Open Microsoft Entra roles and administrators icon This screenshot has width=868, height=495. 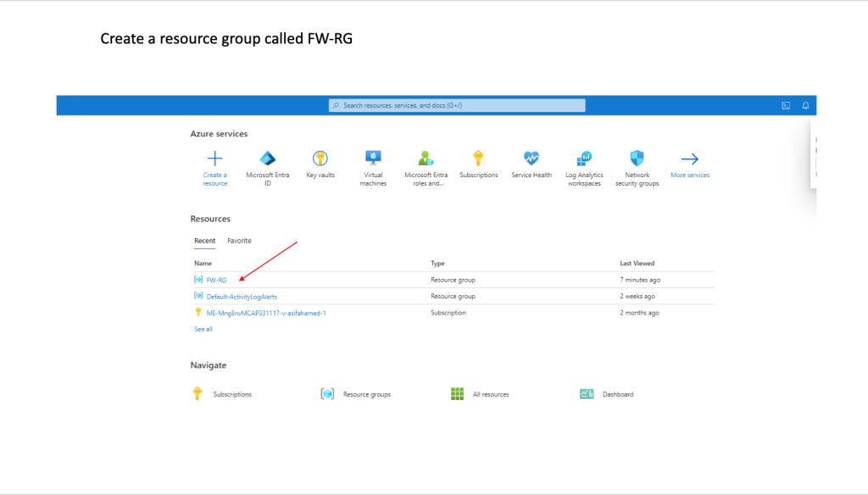click(426, 159)
